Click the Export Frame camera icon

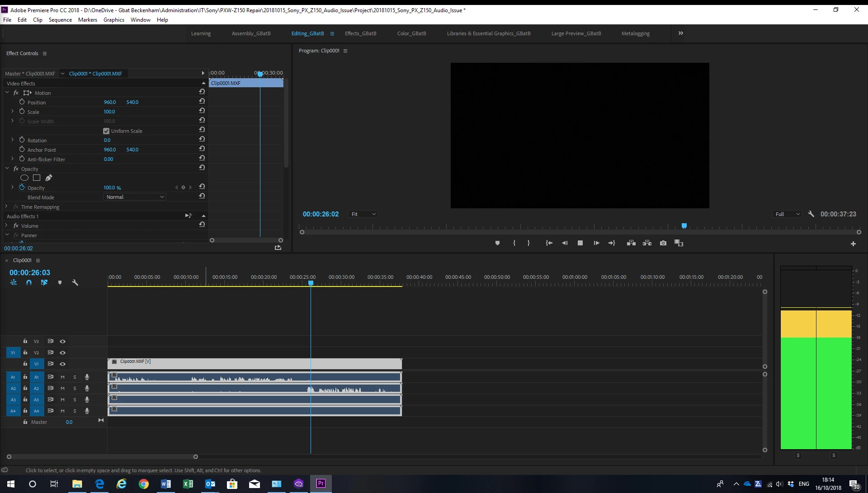point(663,243)
